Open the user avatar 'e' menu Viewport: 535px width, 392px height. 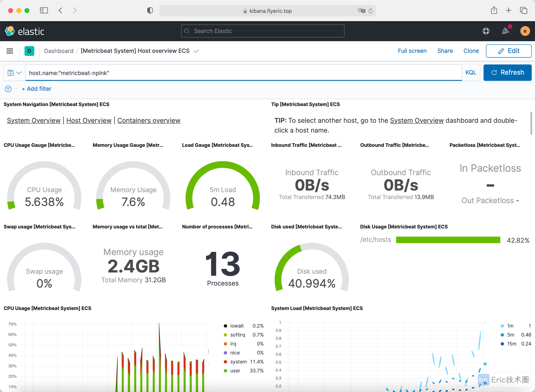[x=525, y=31]
